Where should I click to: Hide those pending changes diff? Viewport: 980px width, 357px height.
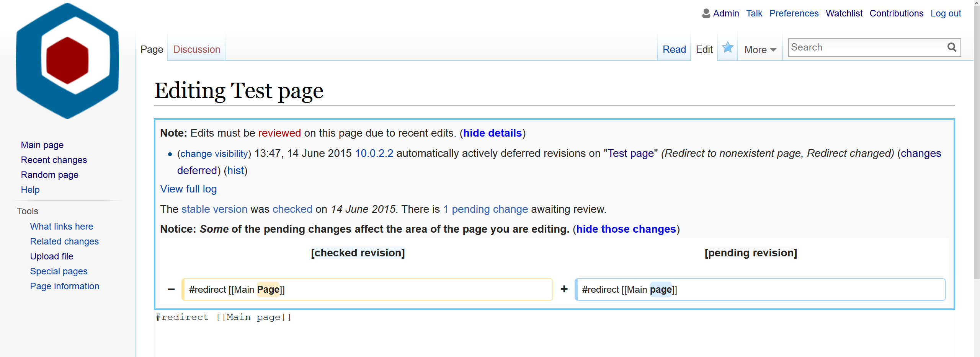tap(626, 229)
